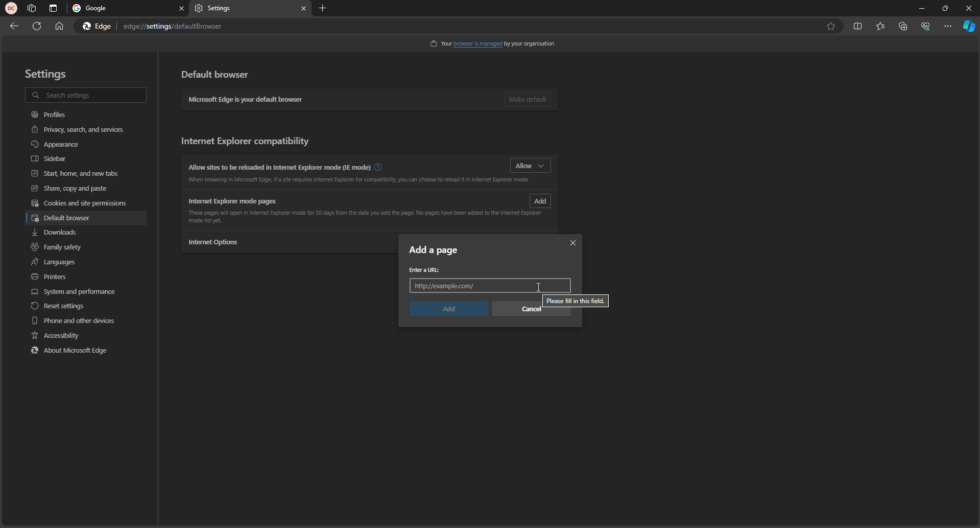Image resolution: width=980 pixels, height=528 pixels.
Task: Click the Copilot icon in the toolbar
Action: 968,26
